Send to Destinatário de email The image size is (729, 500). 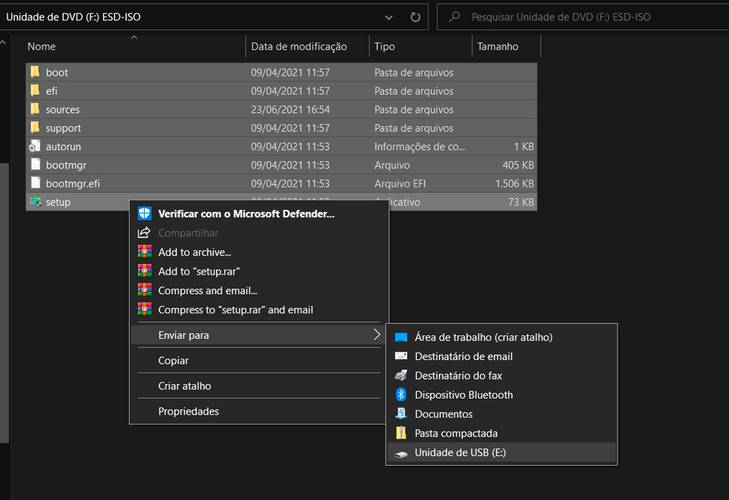[502, 356]
